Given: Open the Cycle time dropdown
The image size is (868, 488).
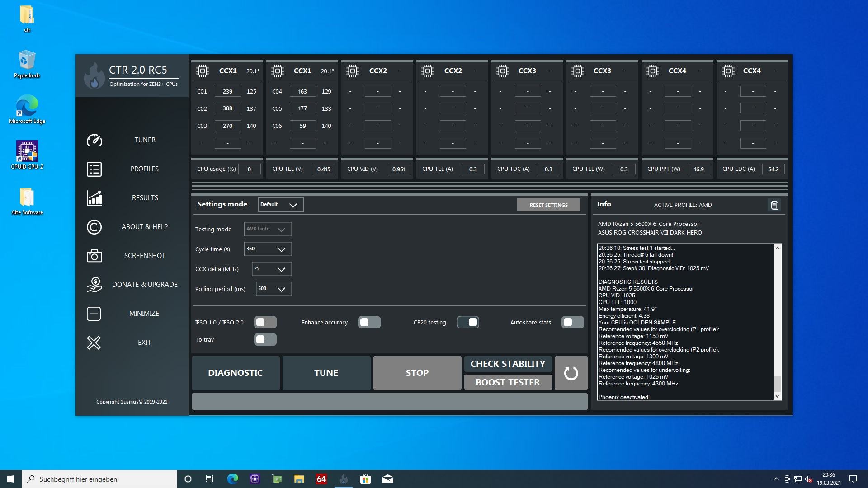Looking at the screenshot, I should coord(268,249).
